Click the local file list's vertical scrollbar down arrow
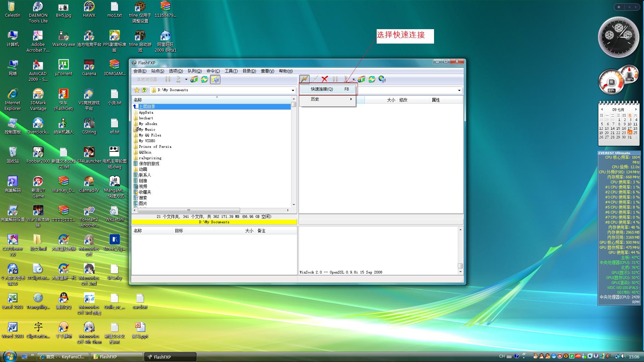The height and width of the screenshot is (362, 644). click(x=294, y=204)
